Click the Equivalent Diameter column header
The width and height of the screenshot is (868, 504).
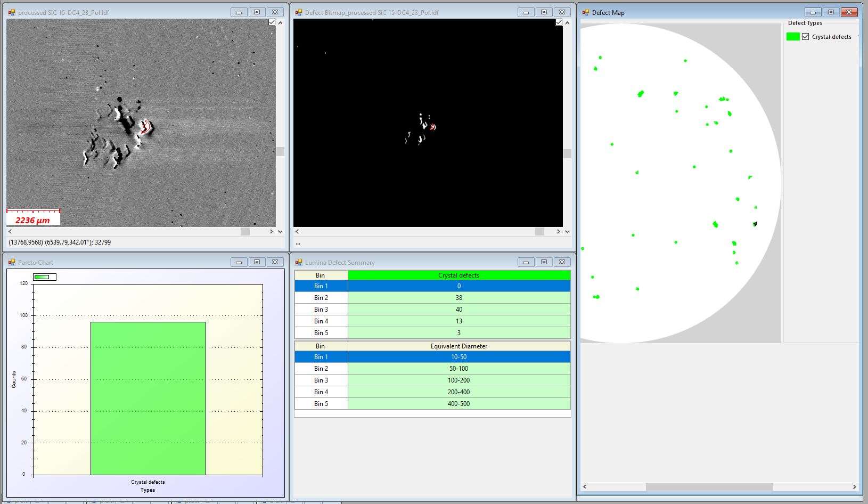(458, 346)
